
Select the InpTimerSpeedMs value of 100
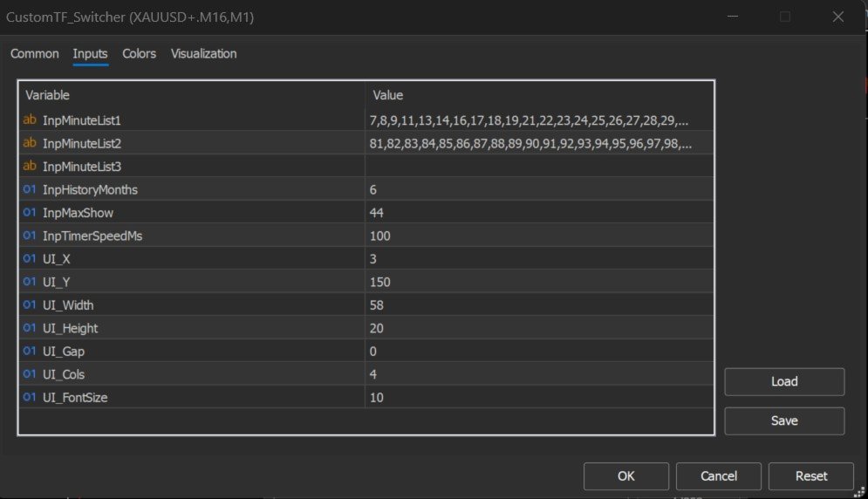point(380,236)
